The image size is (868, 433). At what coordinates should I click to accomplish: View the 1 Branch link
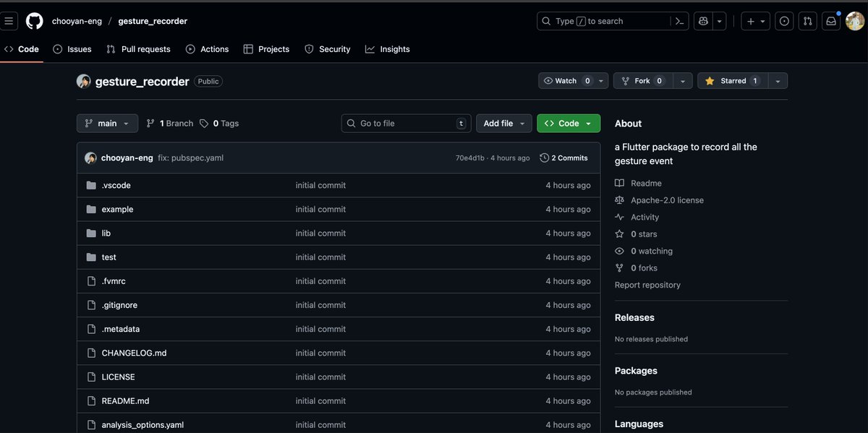pyautogui.click(x=169, y=124)
